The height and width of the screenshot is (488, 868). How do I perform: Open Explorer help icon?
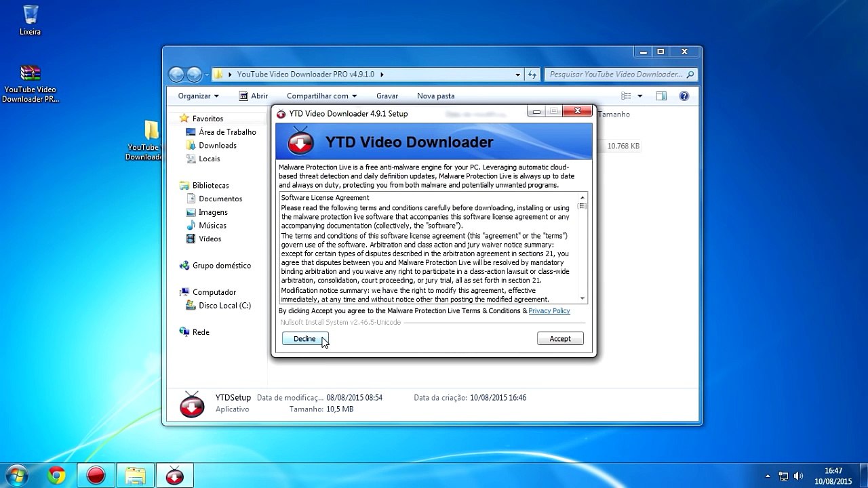(x=684, y=96)
